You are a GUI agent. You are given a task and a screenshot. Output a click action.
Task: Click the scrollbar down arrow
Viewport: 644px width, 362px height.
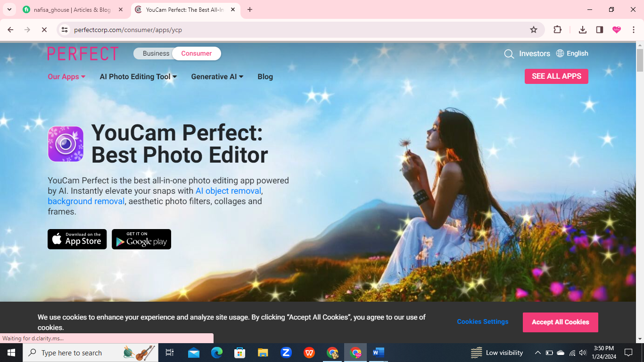pos(640,339)
